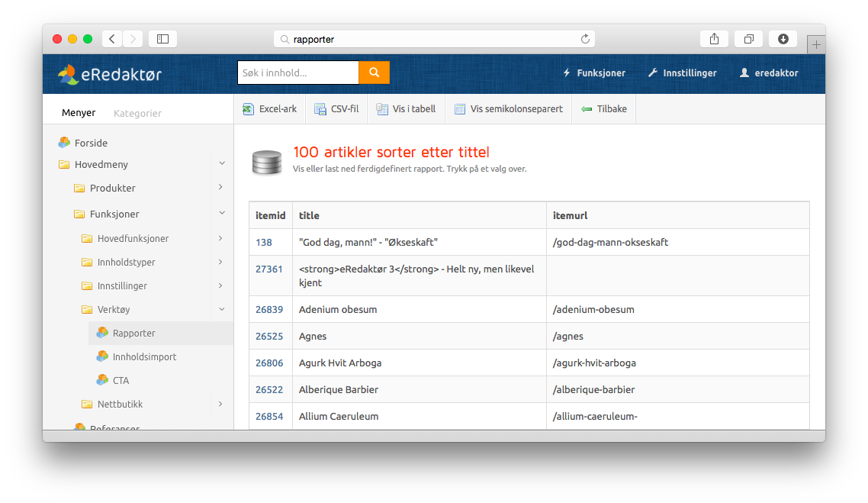Click the CTA page icon

(102, 380)
